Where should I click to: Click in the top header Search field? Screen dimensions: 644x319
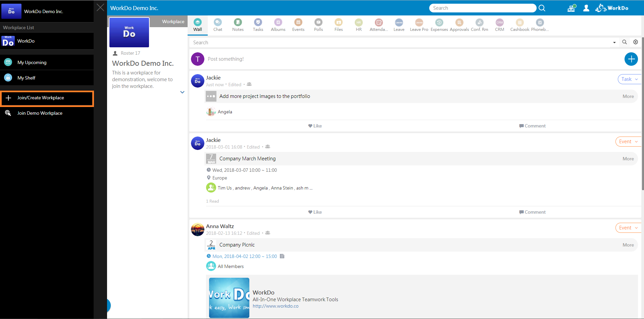tap(483, 8)
